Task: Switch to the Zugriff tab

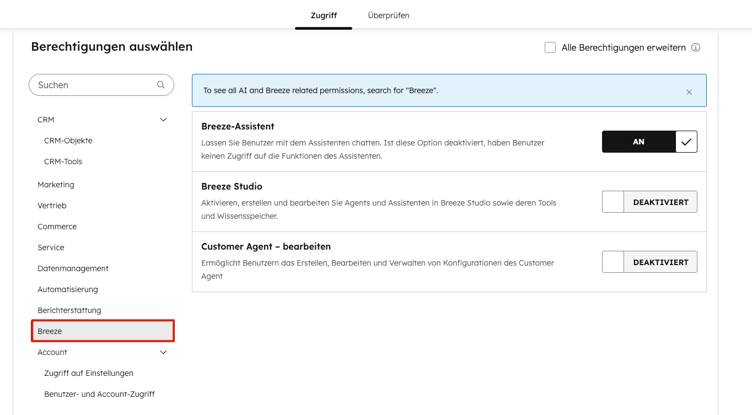Action: pyautogui.click(x=323, y=16)
